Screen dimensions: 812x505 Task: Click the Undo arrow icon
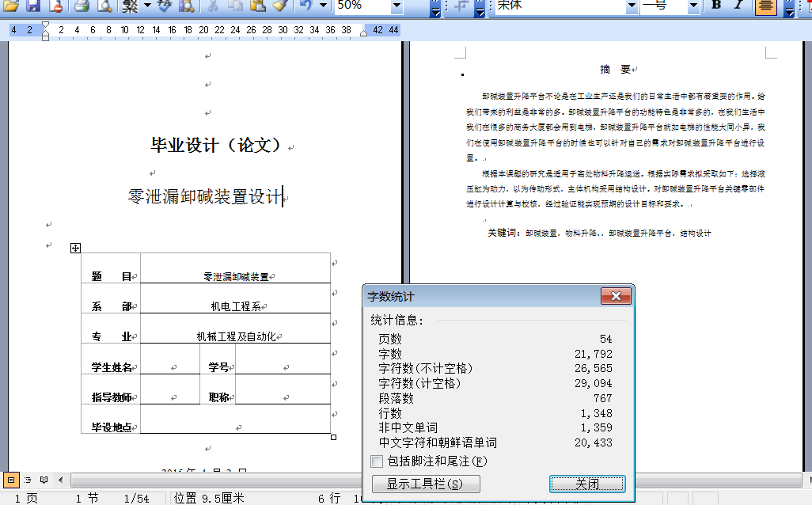pyautogui.click(x=306, y=6)
